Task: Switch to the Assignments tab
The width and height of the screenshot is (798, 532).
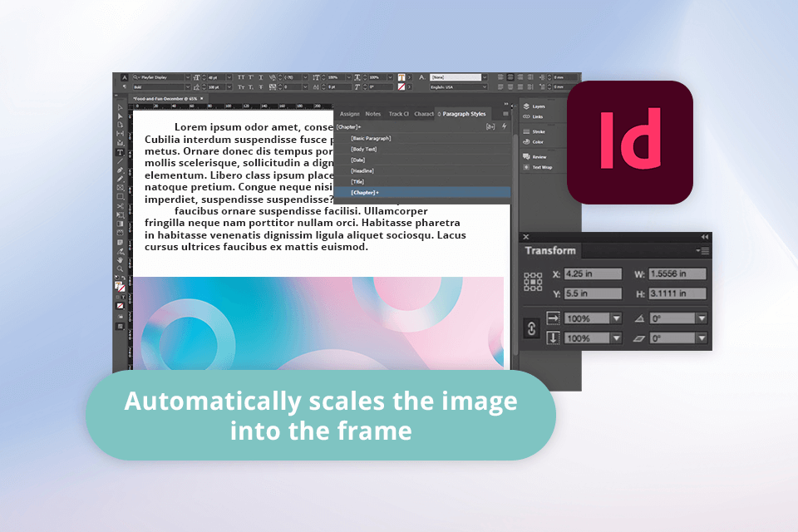Action: (350, 114)
